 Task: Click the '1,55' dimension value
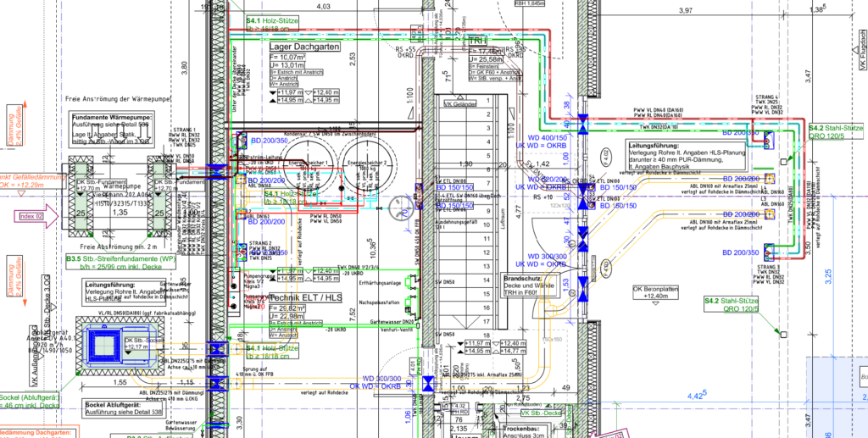pyautogui.click(x=119, y=381)
